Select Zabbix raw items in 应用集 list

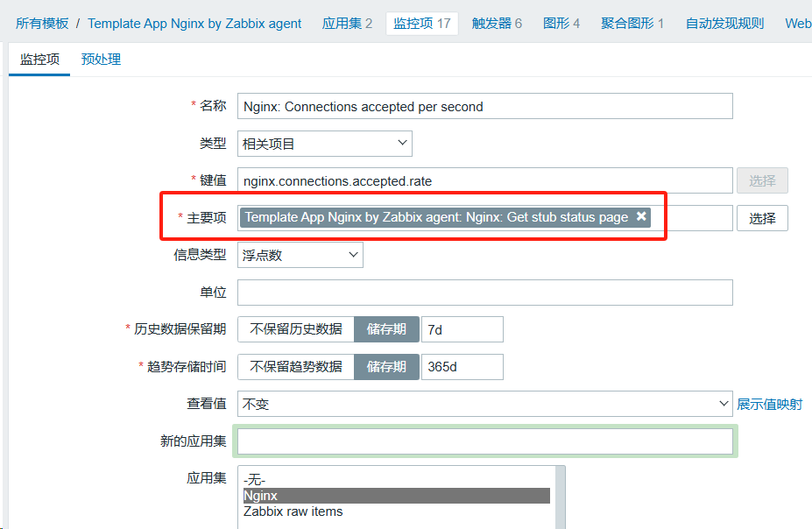(x=293, y=511)
